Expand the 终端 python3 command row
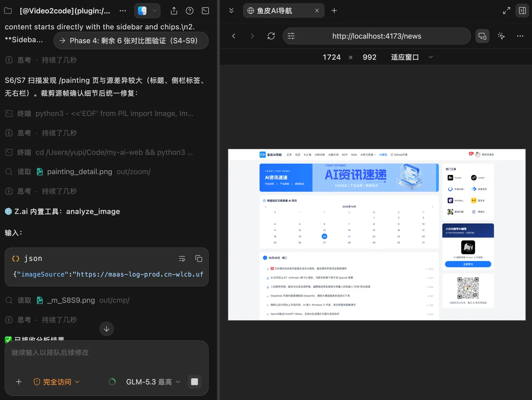This screenshot has height=400, width=532. [x=100, y=113]
